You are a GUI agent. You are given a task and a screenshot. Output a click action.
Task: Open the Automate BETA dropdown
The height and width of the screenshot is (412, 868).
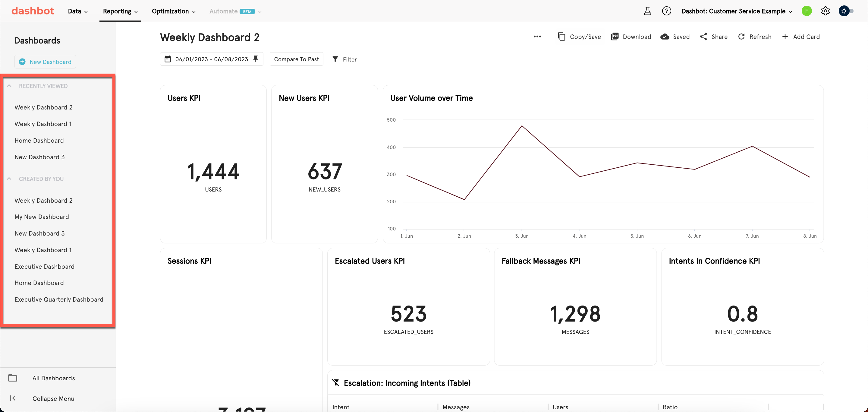coord(235,11)
